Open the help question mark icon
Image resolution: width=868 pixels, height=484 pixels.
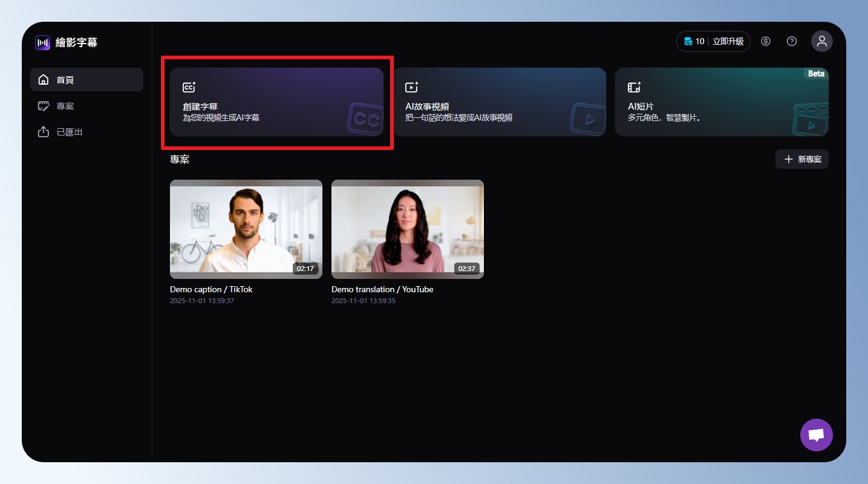pos(792,42)
